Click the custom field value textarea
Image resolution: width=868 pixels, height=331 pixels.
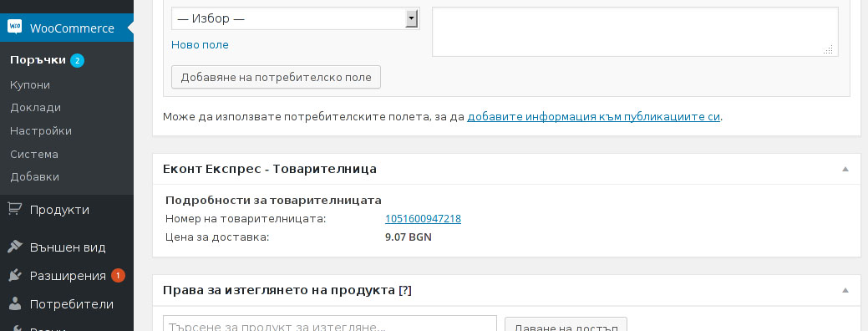click(635, 32)
